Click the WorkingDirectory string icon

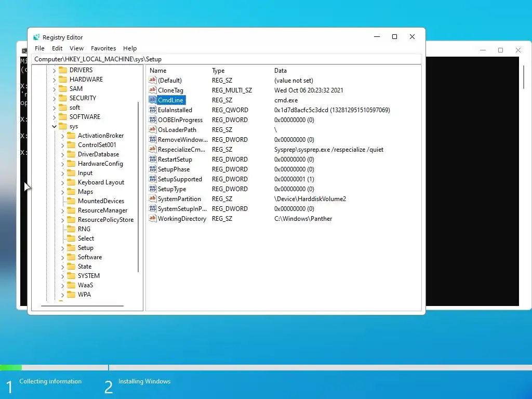click(153, 218)
